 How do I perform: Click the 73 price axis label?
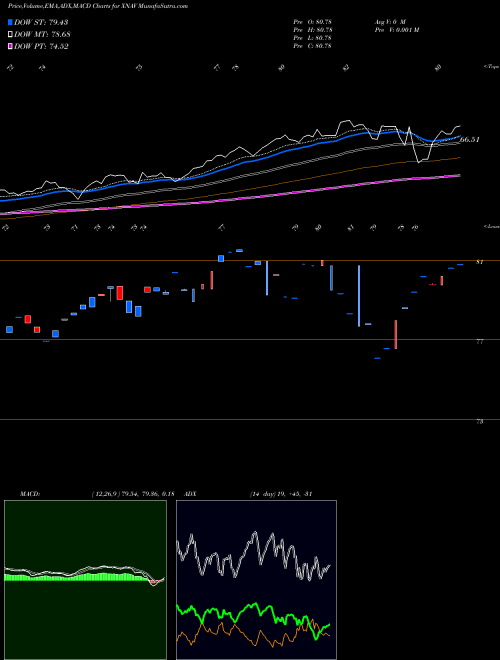[x=479, y=421]
